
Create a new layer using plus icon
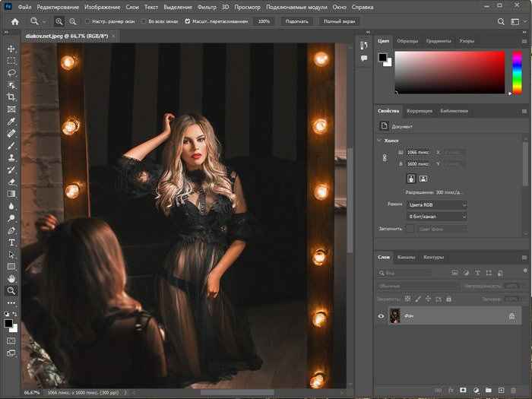pyautogui.click(x=500, y=388)
